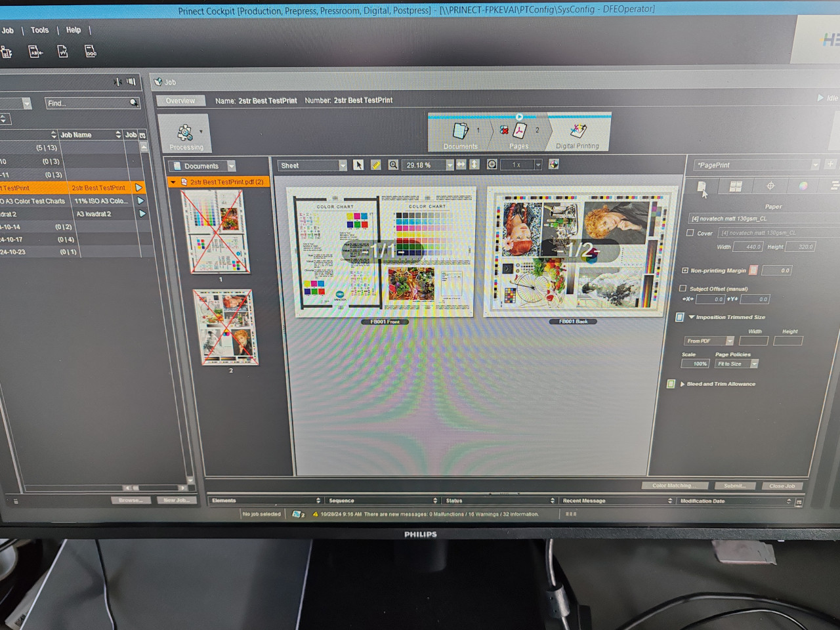Viewport: 840px width, 630px height.
Task: Open the Sheet view dropdown
Action: 312,165
